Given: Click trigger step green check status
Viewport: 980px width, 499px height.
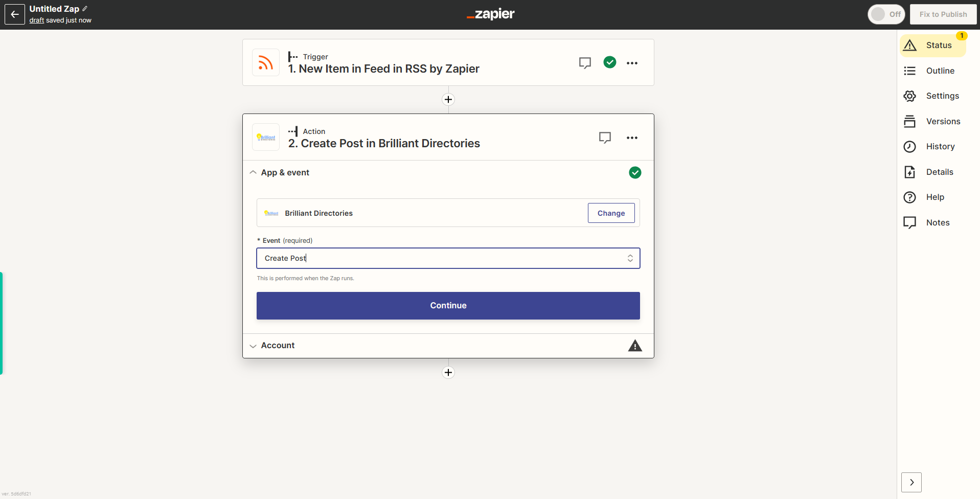Looking at the screenshot, I should point(610,62).
